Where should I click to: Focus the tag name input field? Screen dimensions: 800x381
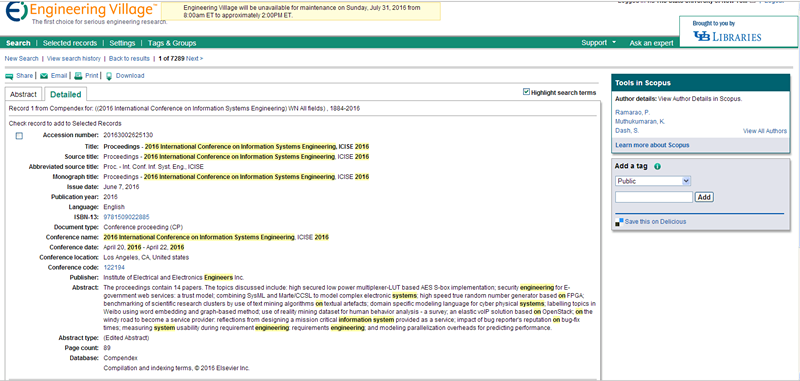(654, 197)
